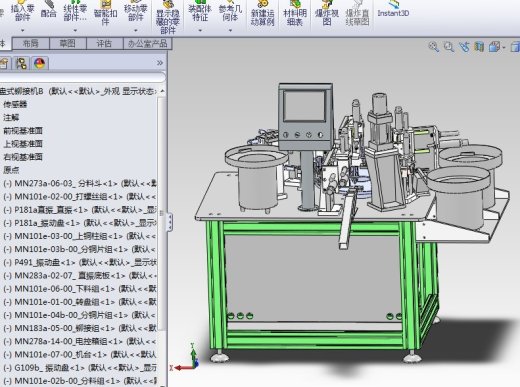Select component MN283a-02-07_直振底板

point(80,276)
